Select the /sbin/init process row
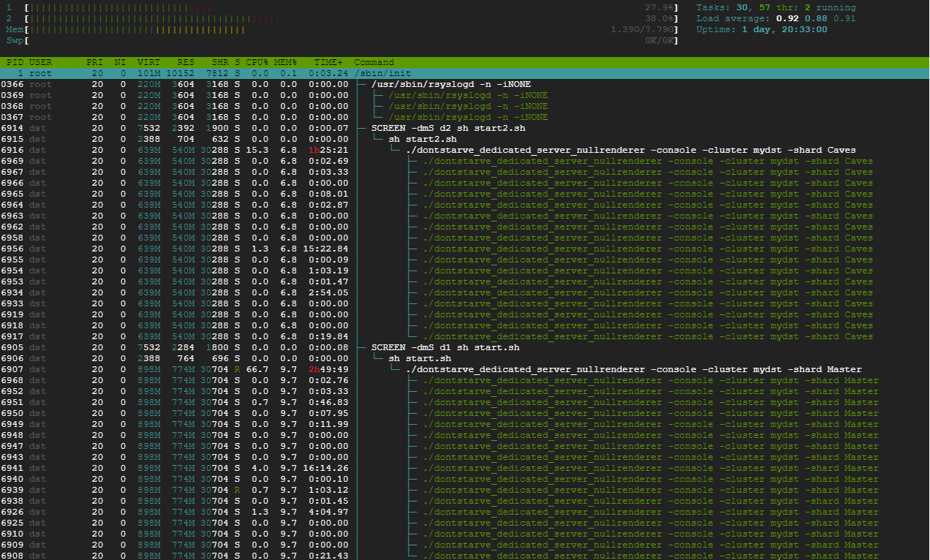The height and width of the screenshot is (560, 930). coord(382,74)
